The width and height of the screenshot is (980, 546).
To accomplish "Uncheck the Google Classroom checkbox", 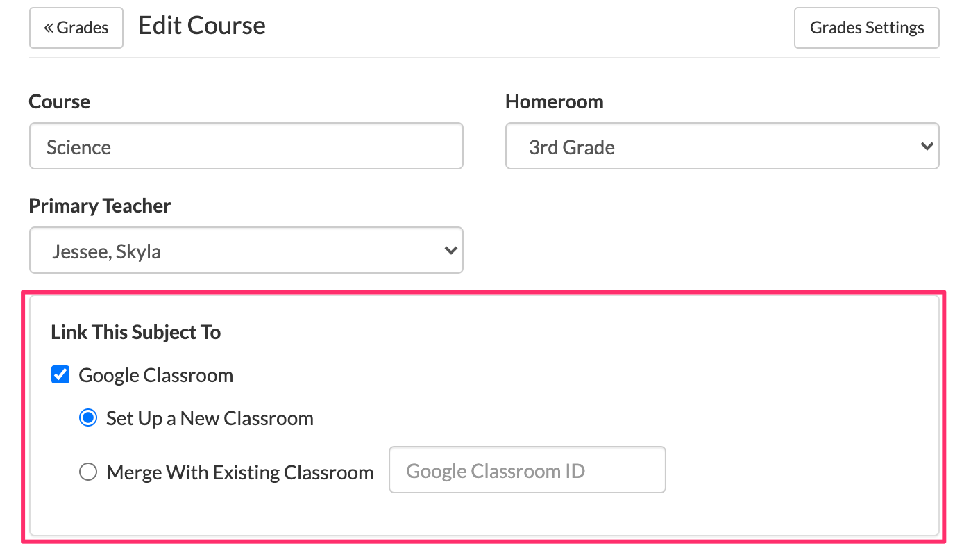I will pos(60,375).
